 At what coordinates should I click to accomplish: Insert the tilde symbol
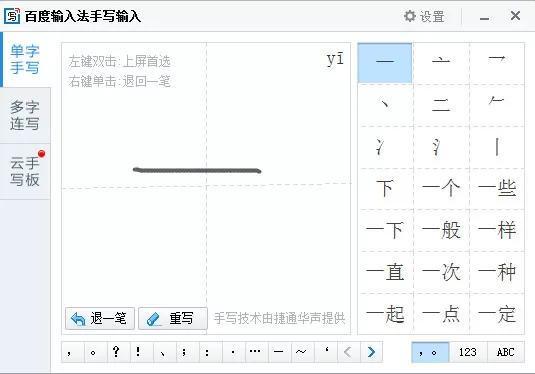(301, 352)
